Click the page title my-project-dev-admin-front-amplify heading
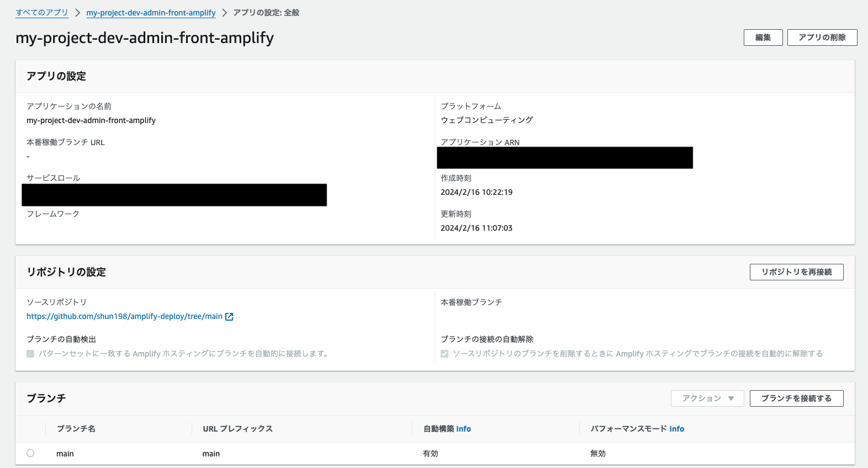 [x=145, y=38]
